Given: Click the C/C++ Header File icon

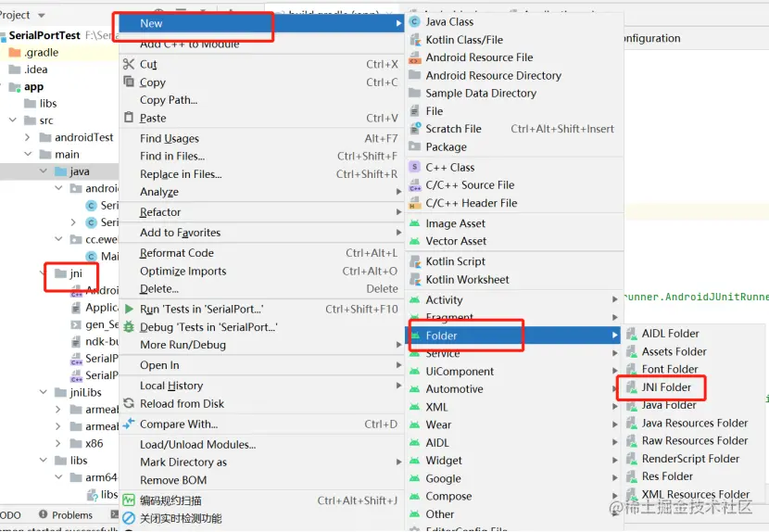Looking at the screenshot, I should point(415,203).
